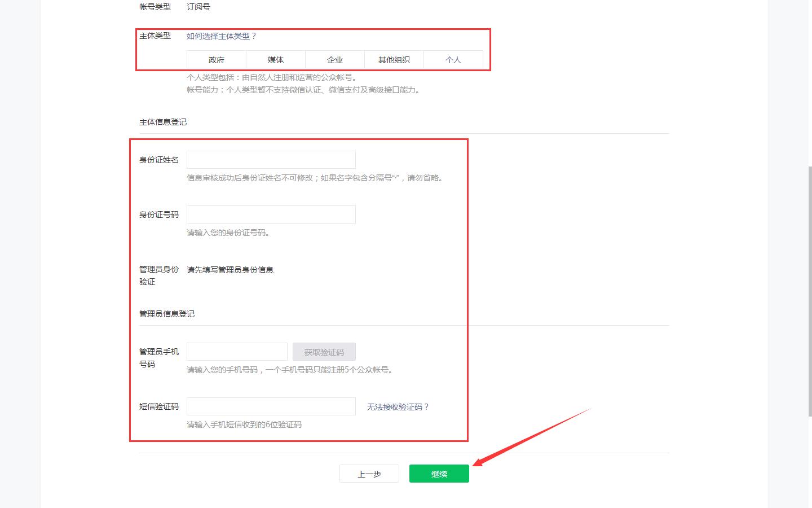This screenshot has width=812, height=508.
Task: Click the 短信验证码 input field
Action: click(x=271, y=406)
